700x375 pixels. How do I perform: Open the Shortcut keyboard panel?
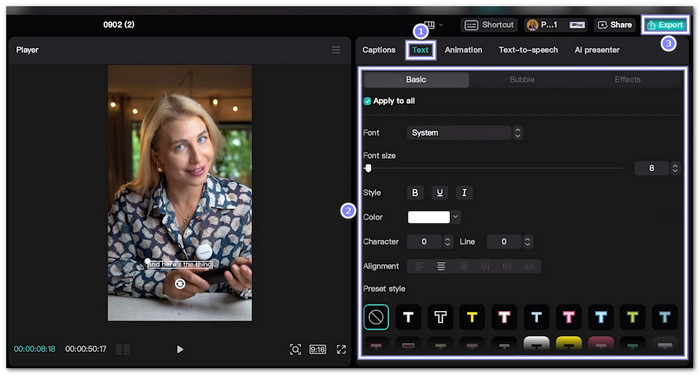(489, 25)
